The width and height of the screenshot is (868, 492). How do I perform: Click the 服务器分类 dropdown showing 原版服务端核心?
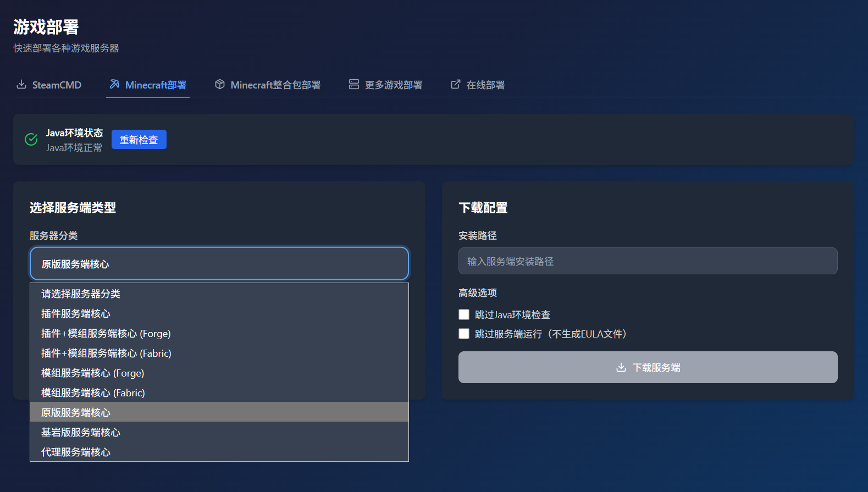point(219,263)
